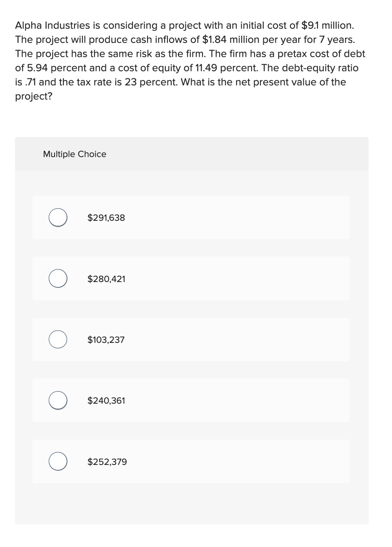The width and height of the screenshot is (392, 547).
Task: Click the $103,237 answer text
Action: pos(106,340)
